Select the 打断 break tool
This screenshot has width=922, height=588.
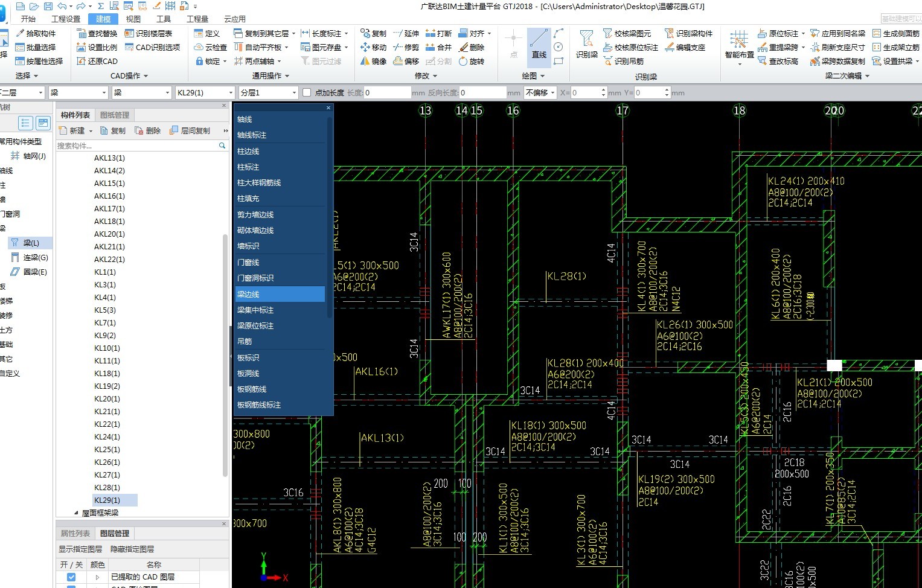pyautogui.click(x=438, y=33)
